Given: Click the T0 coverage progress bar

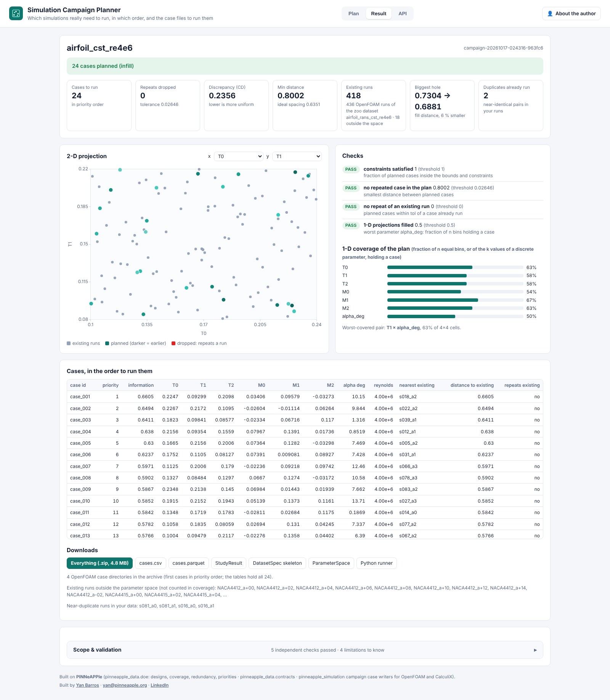Looking at the screenshot, I should click(x=455, y=268).
